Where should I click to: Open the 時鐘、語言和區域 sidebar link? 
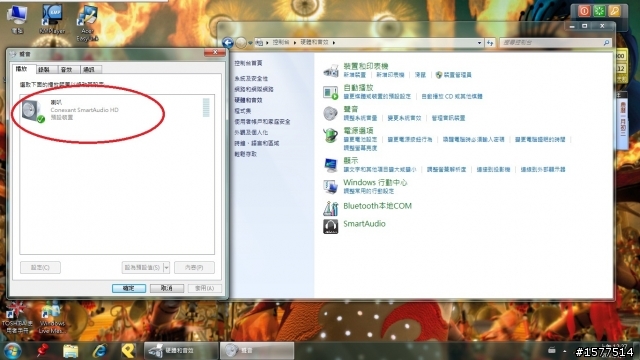point(257,143)
